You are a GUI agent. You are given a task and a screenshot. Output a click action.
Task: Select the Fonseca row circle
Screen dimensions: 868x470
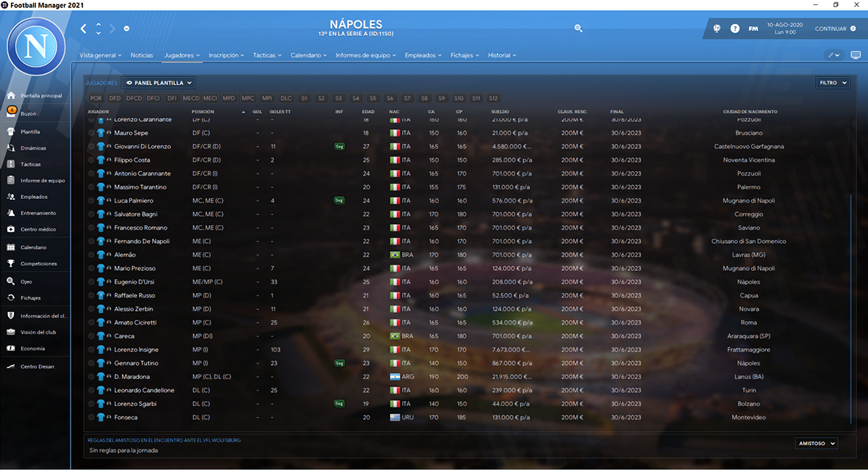tap(91, 417)
